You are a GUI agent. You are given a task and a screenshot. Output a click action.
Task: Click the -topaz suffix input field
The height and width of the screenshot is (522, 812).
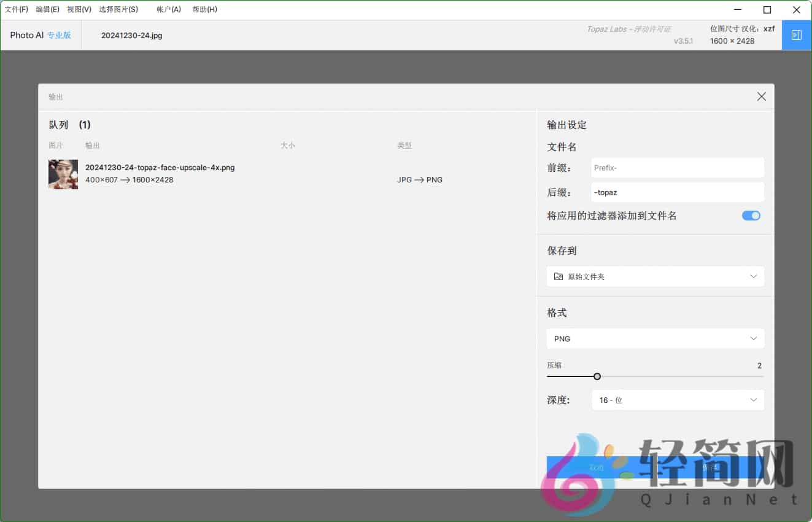tap(677, 192)
